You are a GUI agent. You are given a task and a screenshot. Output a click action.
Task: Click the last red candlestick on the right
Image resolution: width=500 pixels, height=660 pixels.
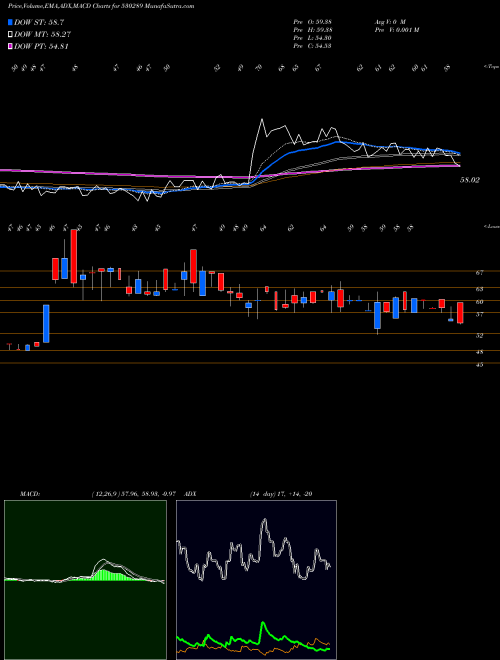(460, 313)
